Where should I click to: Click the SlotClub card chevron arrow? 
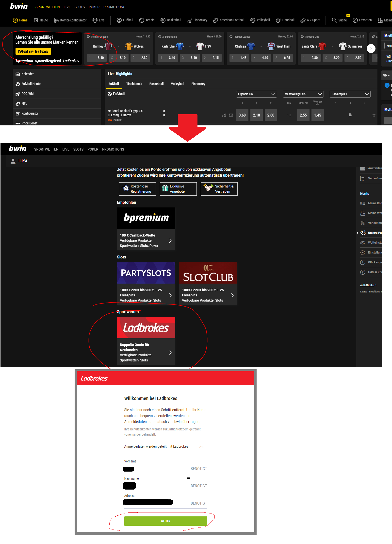(232, 295)
